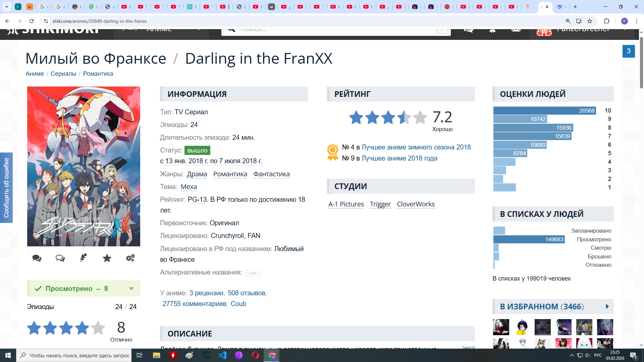
Task: Open Сериалы breadcrumb item
Action: (x=63, y=74)
